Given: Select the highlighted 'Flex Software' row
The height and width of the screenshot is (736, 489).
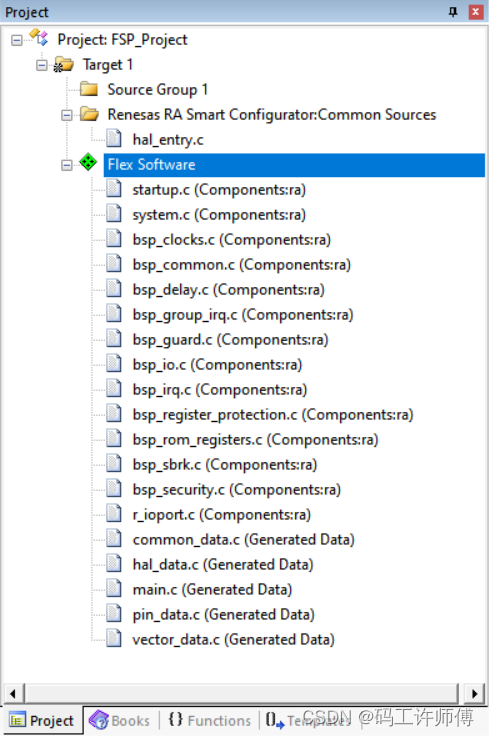Looking at the screenshot, I should click(x=294, y=165).
